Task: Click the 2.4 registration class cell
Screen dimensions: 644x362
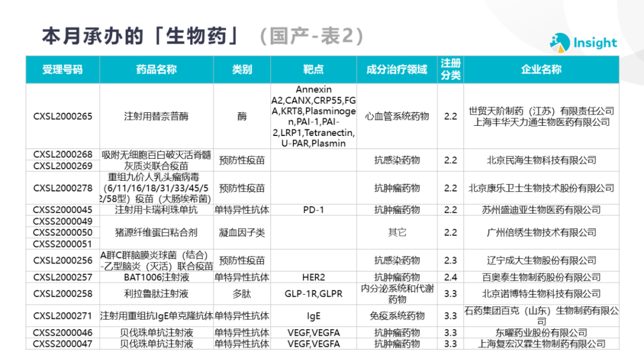Action: click(451, 277)
